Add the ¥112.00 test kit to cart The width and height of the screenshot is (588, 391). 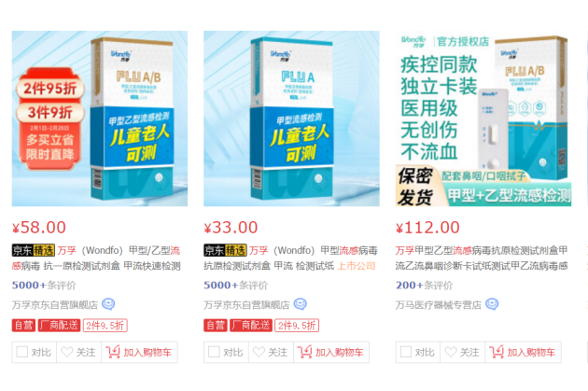(x=523, y=352)
